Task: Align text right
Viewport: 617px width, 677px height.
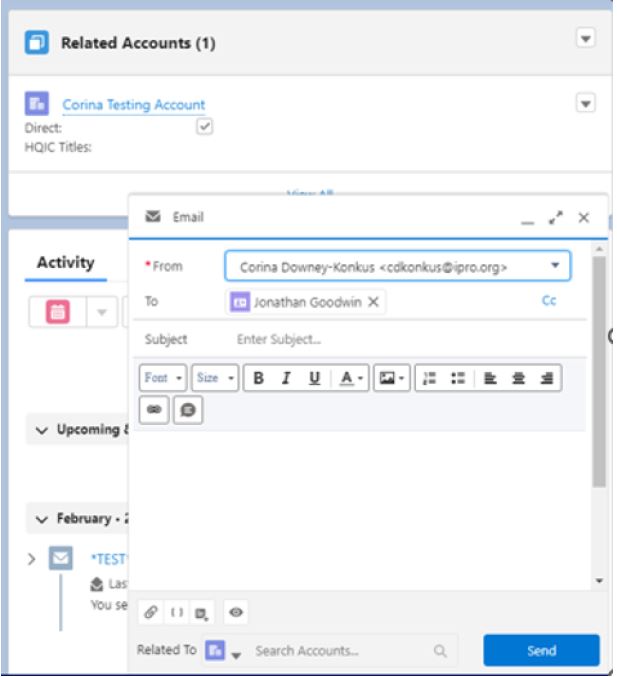Action: pos(547,378)
